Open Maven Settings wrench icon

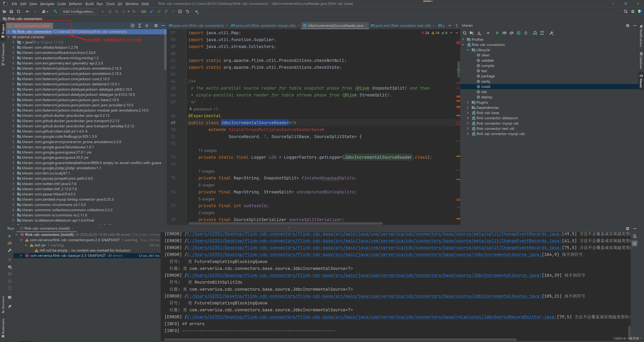(551, 33)
